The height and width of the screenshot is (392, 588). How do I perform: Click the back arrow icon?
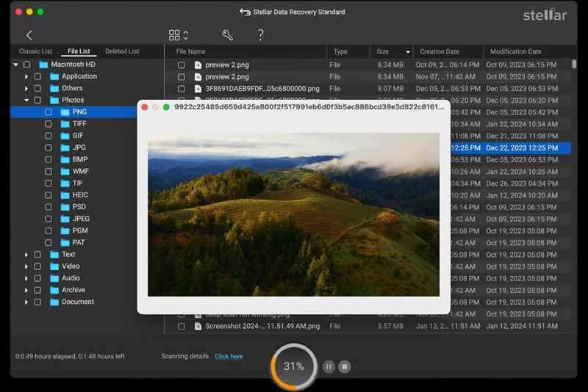(29, 35)
